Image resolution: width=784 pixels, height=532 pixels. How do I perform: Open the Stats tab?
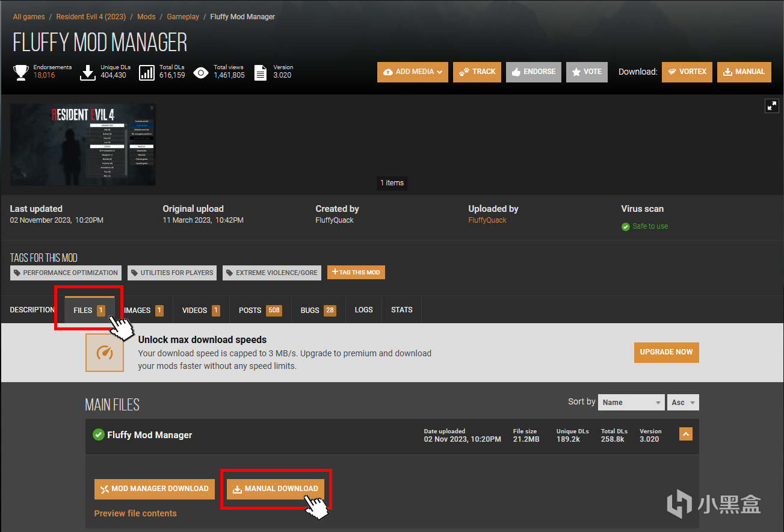click(x=402, y=310)
